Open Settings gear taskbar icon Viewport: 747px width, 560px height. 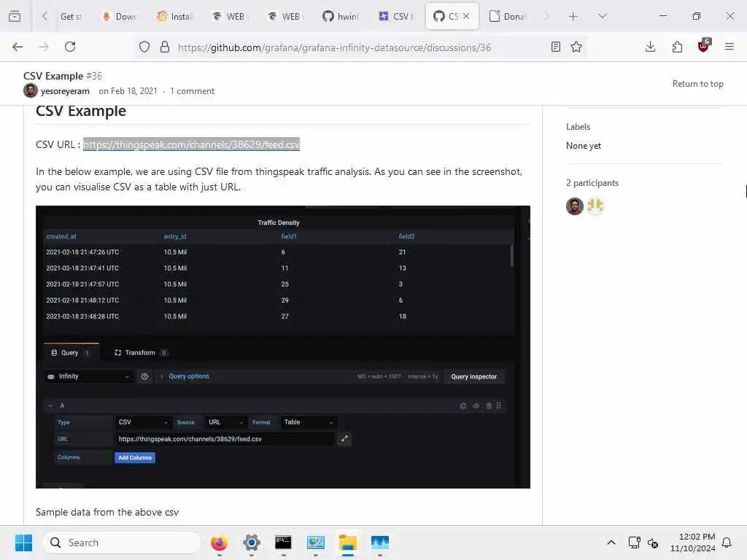252,542
